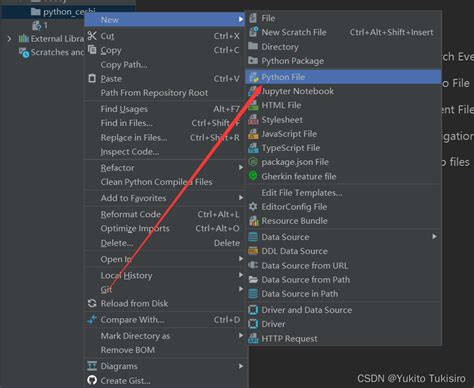474x388 pixels.
Task: Expand the External Libraries tree node
Action: [x=9, y=39]
